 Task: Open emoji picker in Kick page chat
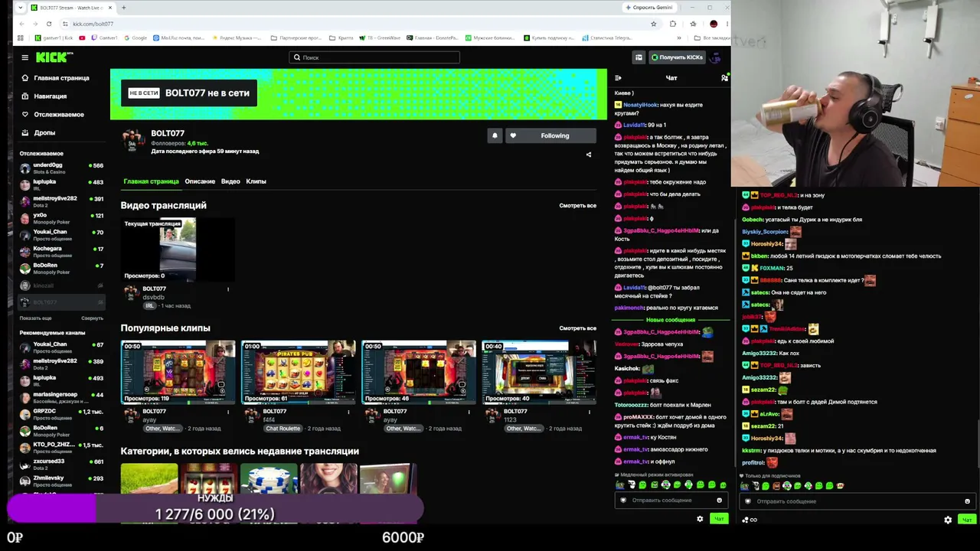pyautogui.click(x=719, y=500)
